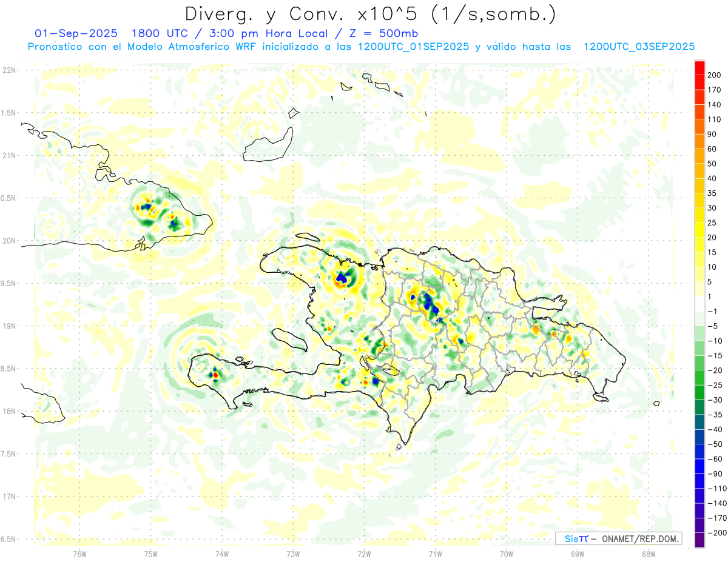This screenshot has height=562, width=728.
Task: Click the '-170' color scale label
Action: tap(716, 518)
